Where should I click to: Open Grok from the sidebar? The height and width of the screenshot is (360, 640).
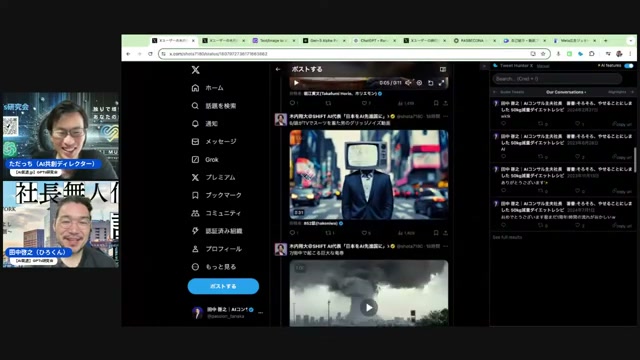click(x=205, y=160)
